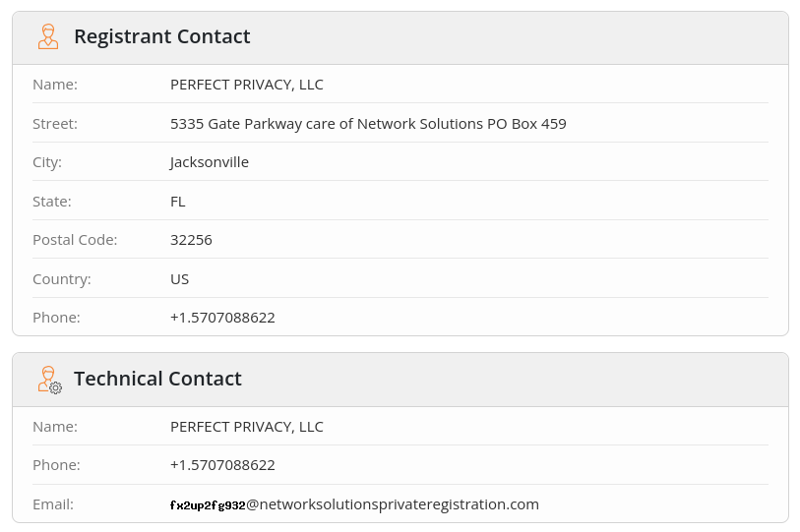This screenshot has height=532, width=800.
Task: Click the Country field label
Action: (x=62, y=279)
